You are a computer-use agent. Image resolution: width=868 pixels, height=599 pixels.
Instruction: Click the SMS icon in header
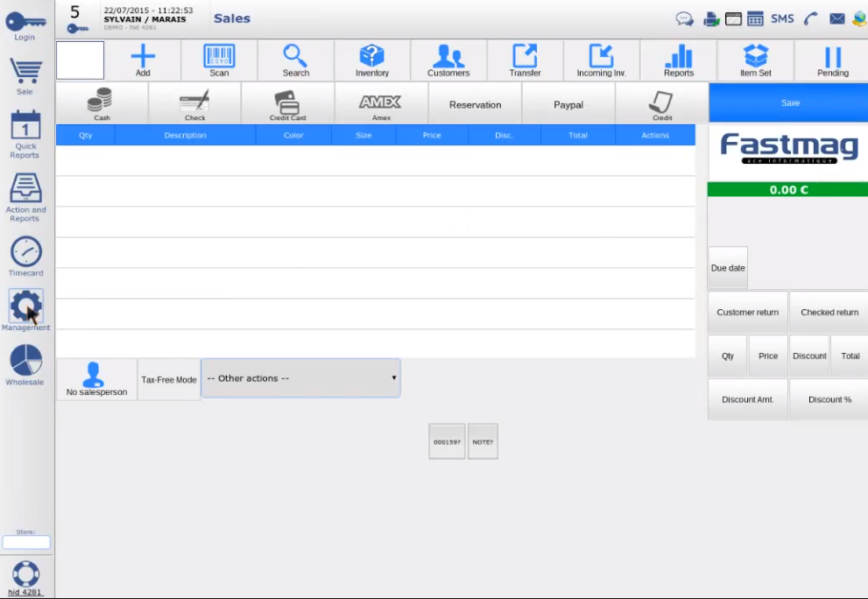[x=782, y=18]
